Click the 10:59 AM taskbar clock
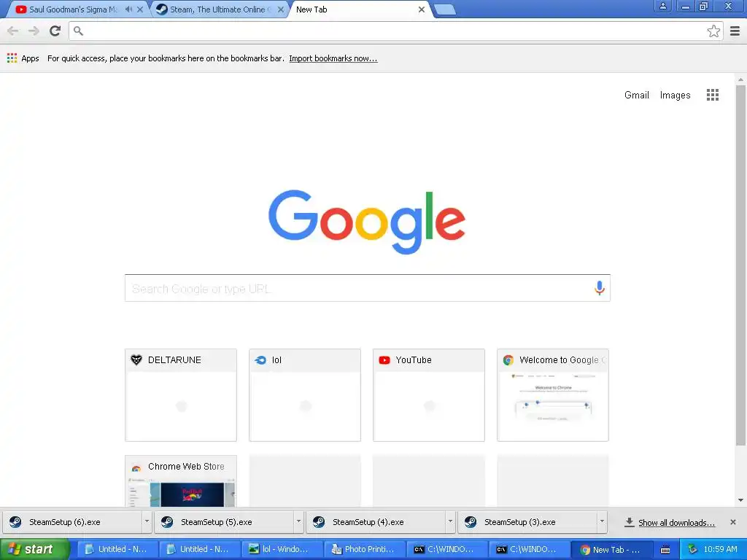The image size is (747, 560). pos(720,549)
